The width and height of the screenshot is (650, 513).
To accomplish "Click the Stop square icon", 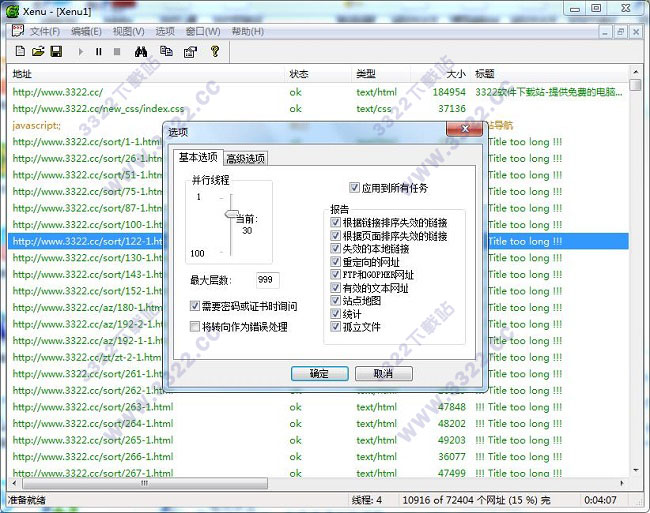I will (117, 52).
